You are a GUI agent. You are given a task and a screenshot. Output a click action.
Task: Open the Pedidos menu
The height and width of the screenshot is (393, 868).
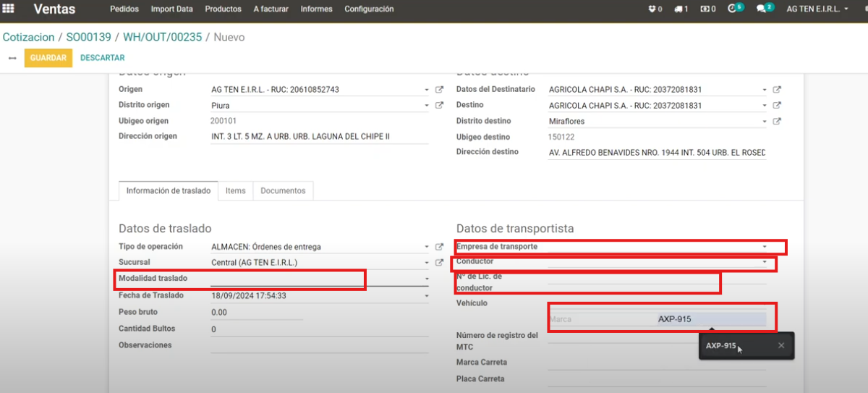pos(124,9)
